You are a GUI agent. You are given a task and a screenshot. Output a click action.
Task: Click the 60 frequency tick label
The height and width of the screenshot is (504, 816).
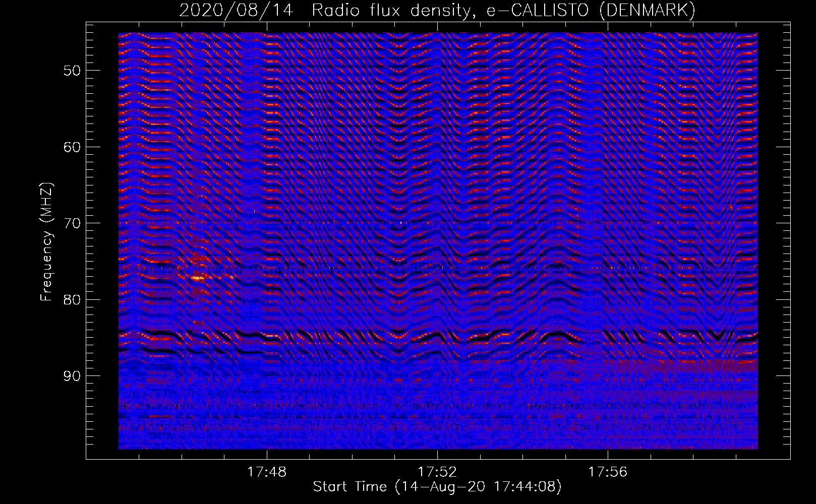pyautogui.click(x=72, y=147)
